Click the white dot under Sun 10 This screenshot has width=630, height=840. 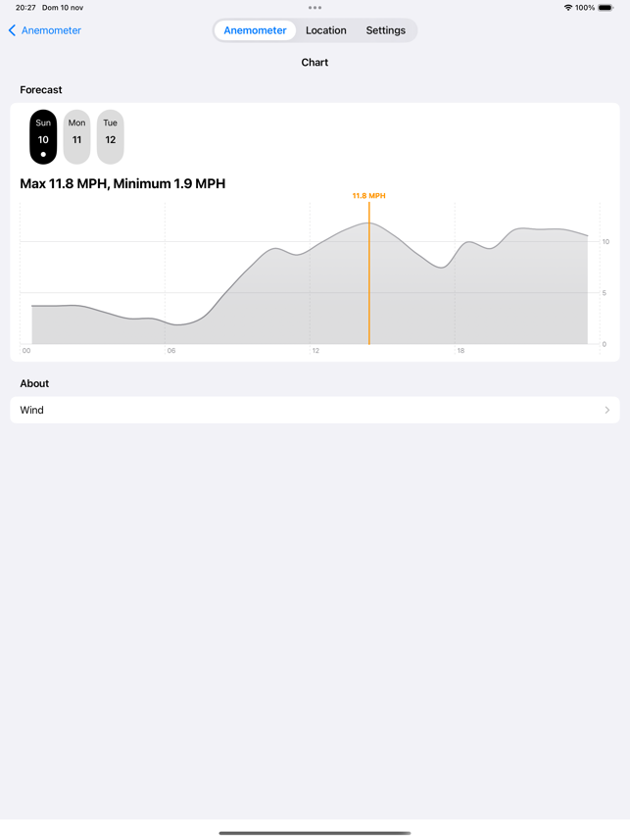pos(43,154)
